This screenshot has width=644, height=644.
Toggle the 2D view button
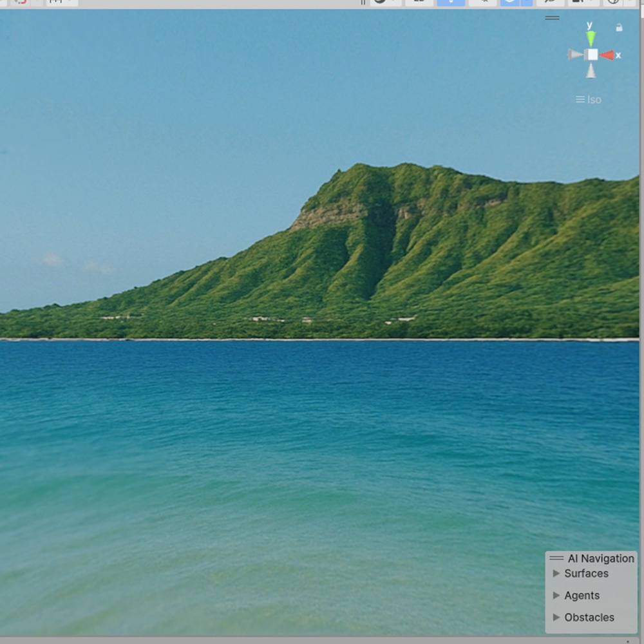coord(419,2)
